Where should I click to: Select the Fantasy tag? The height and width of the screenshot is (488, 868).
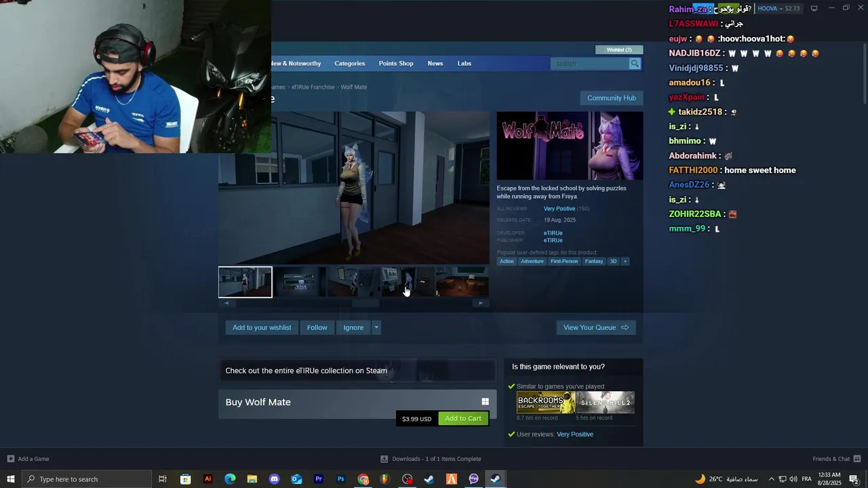[x=594, y=261]
